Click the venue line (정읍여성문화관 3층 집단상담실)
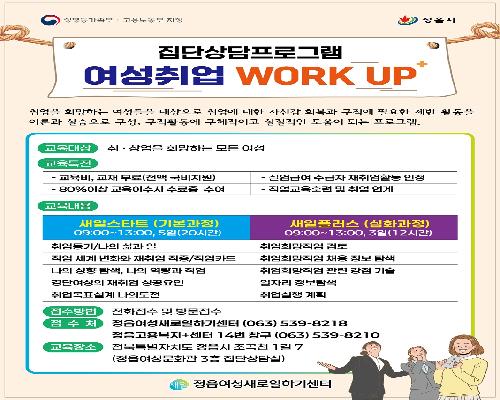The height and width of the screenshot is (400, 500). click(199, 359)
